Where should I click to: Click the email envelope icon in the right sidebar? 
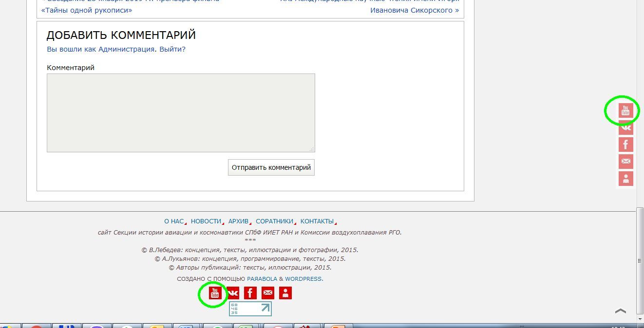tap(625, 161)
